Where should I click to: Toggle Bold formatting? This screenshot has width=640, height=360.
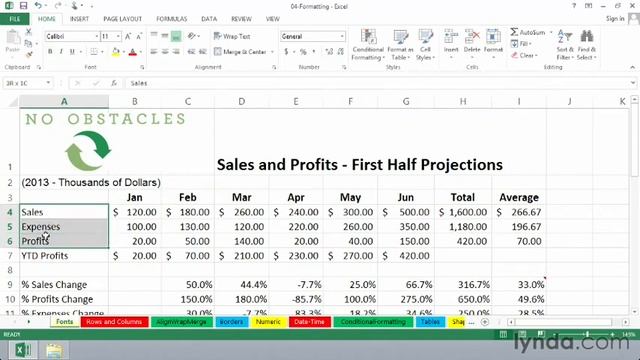click(x=50, y=52)
